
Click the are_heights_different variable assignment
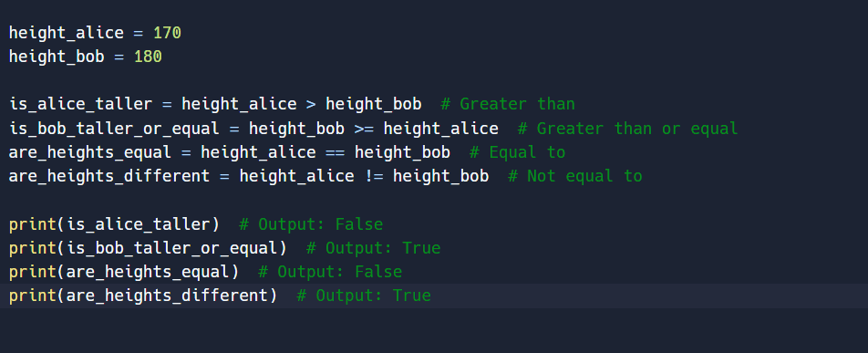click(109, 176)
